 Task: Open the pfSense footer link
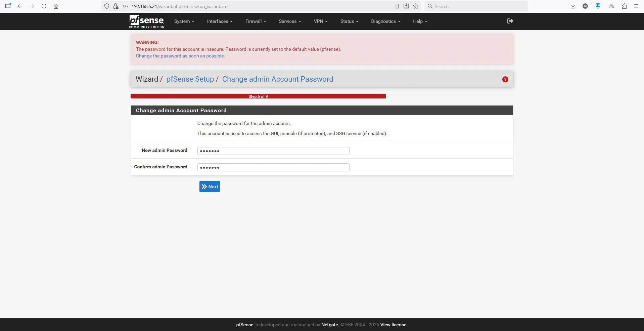pos(245,325)
